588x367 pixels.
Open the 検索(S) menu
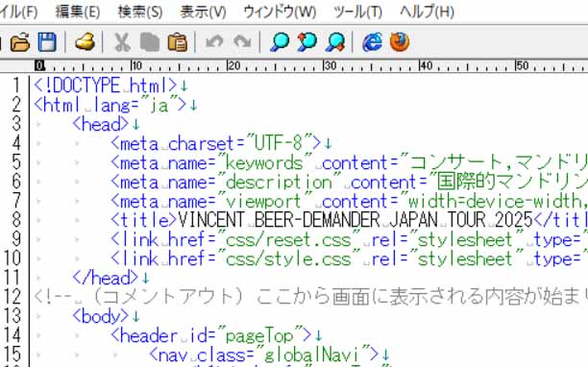pyautogui.click(x=140, y=12)
